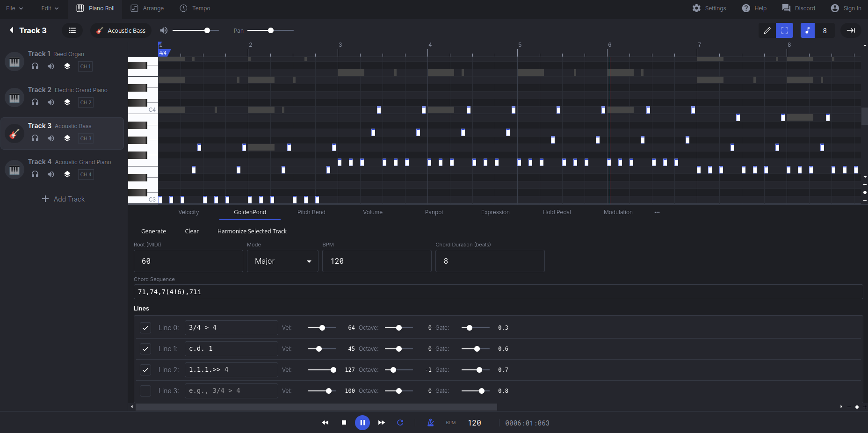Solo Track 1 with headphones icon
This screenshot has width=868, height=433.
click(x=35, y=66)
